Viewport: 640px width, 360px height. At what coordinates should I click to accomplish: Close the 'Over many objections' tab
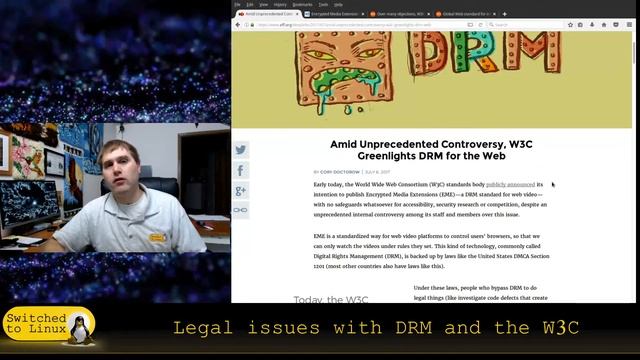point(428,14)
